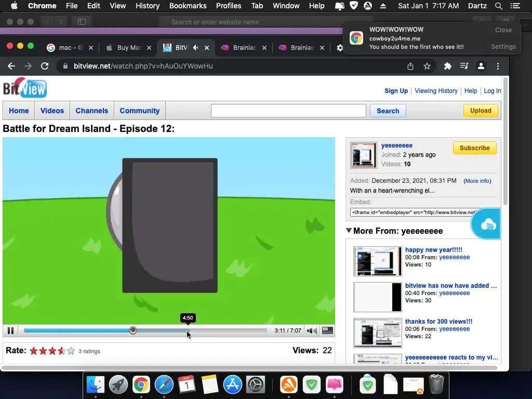Rate the video five stars

71,351
